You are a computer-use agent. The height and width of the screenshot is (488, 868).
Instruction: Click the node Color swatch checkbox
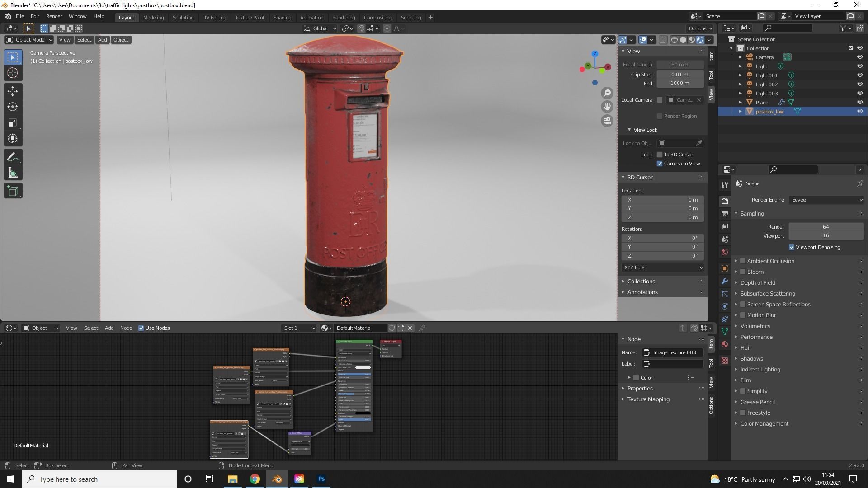(636, 378)
